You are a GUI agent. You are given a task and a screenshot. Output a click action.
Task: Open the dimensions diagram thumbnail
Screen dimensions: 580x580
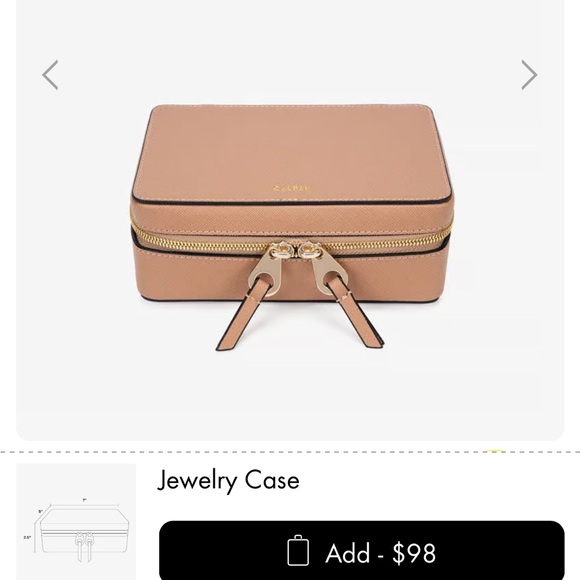(76, 522)
